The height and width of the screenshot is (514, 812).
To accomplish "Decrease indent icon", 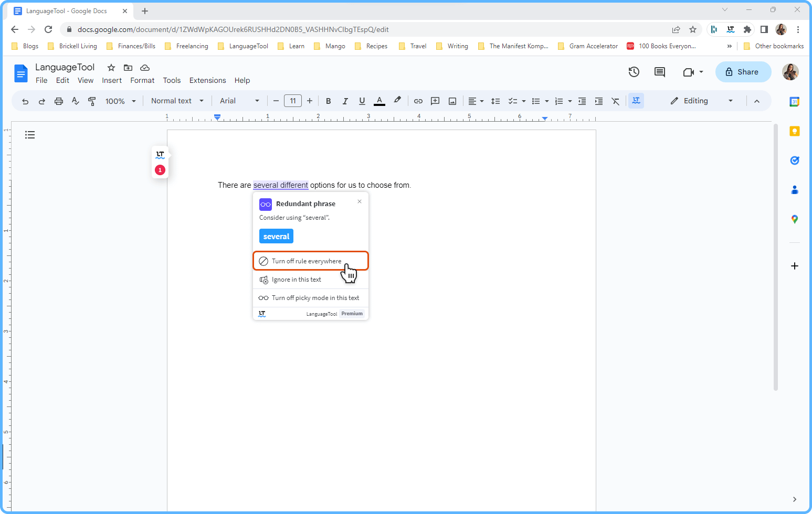I will click(582, 101).
